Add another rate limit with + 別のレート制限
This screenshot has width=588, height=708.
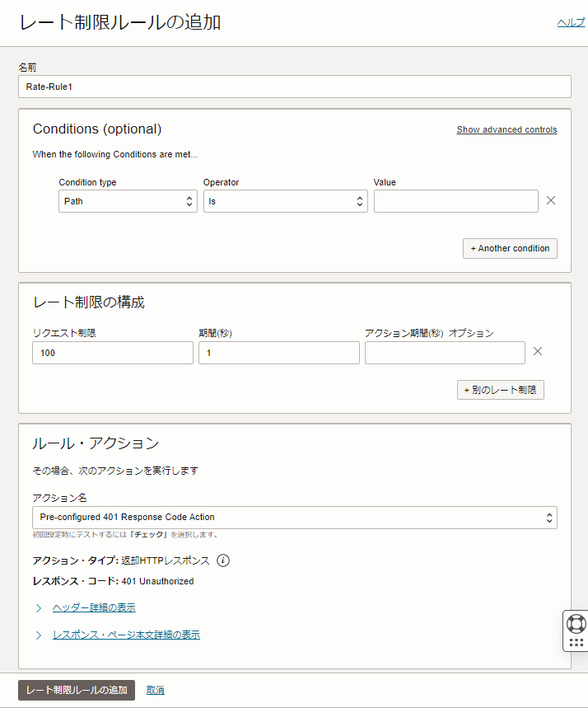(x=500, y=389)
